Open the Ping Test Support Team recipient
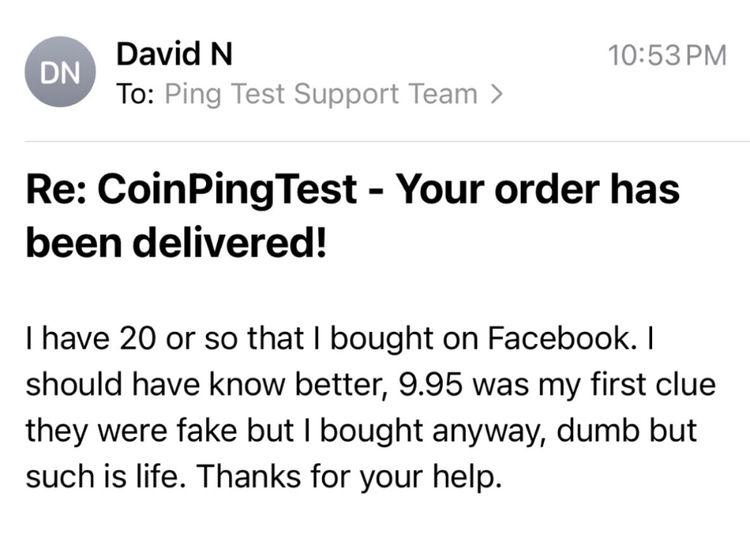The image size is (750, 538). (x=320, y=95)
